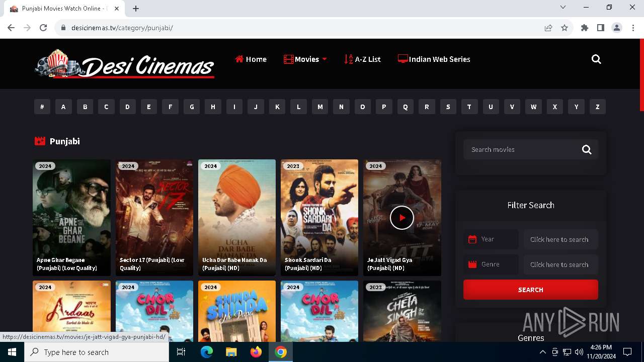Go to Home page
Screen dimensions: 644x362
[251, 59]
